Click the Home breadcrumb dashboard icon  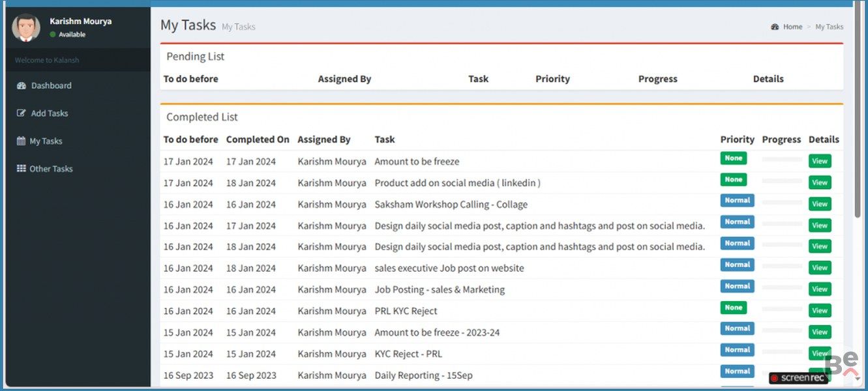click(x=775, y=27)
